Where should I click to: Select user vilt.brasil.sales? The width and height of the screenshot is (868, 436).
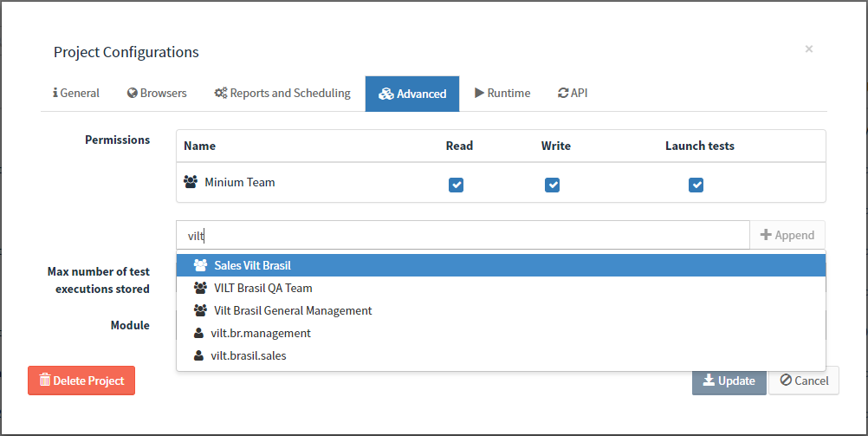coord(501,356)
